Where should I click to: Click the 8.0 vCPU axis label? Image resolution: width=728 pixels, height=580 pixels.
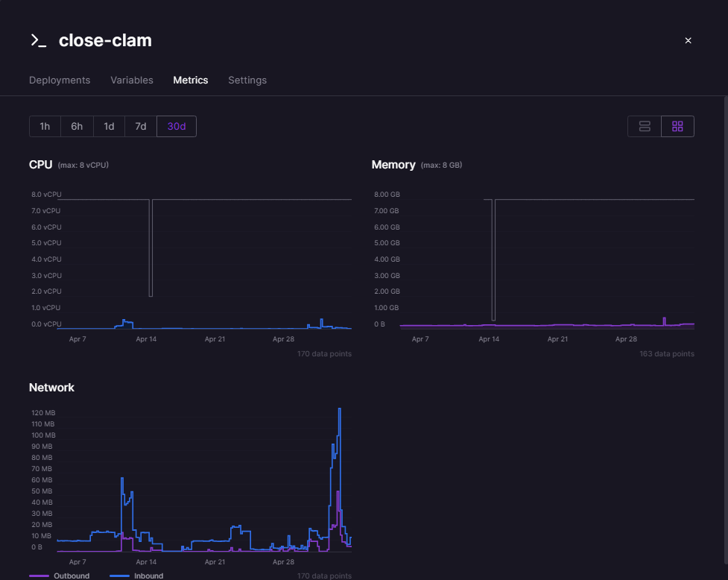(46, 194)
